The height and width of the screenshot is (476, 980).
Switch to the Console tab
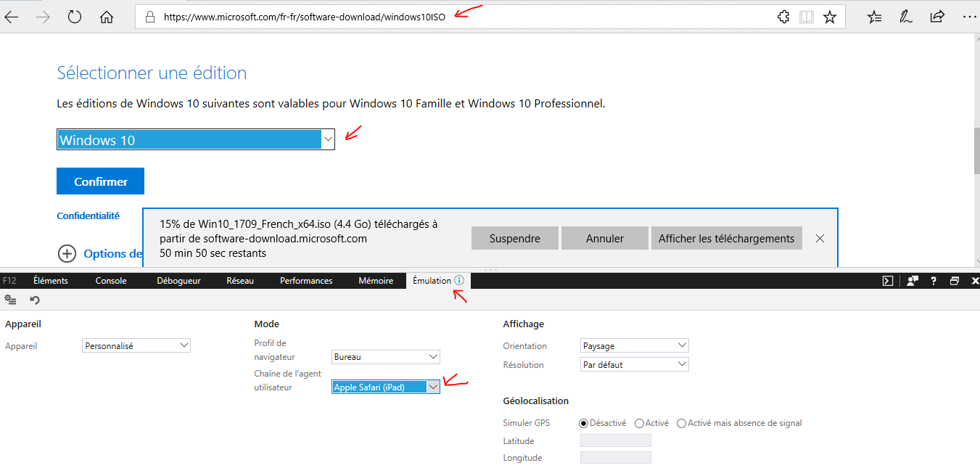(x=111, y=281)
